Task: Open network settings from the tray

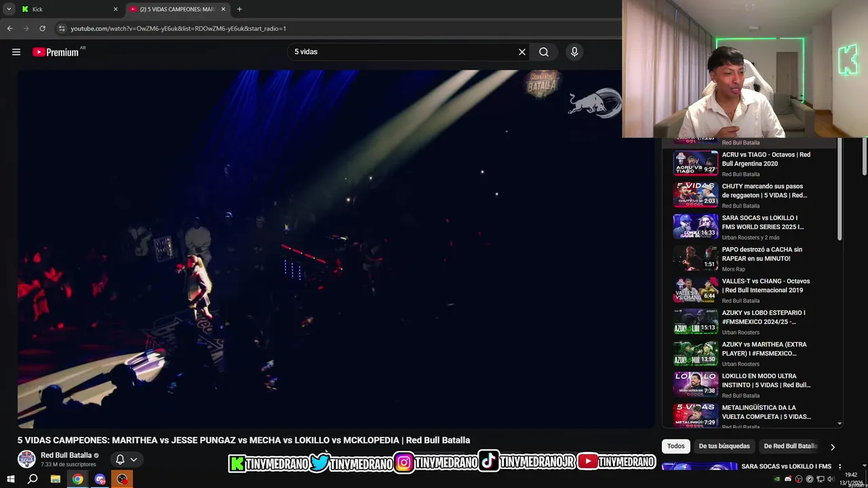Action: [x=820, y=479]
